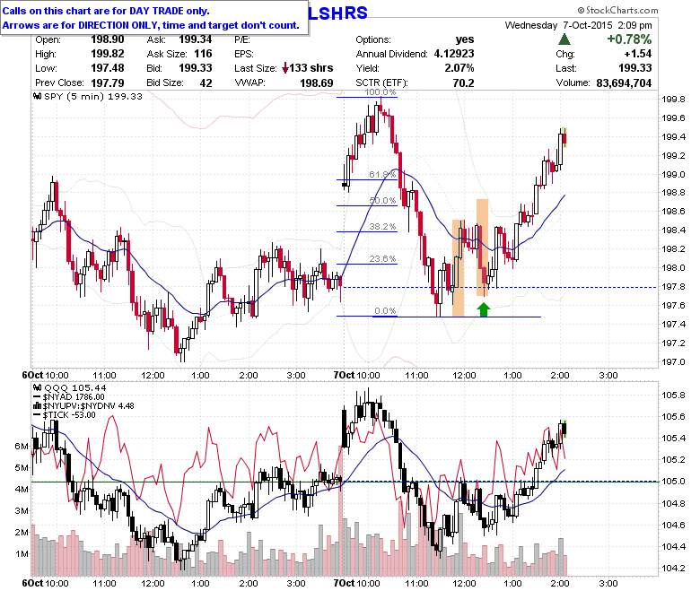This screenshot has width=700, height=591.
Task: Click the candlestick icon before SPY (5 min)
Action: 38,96
